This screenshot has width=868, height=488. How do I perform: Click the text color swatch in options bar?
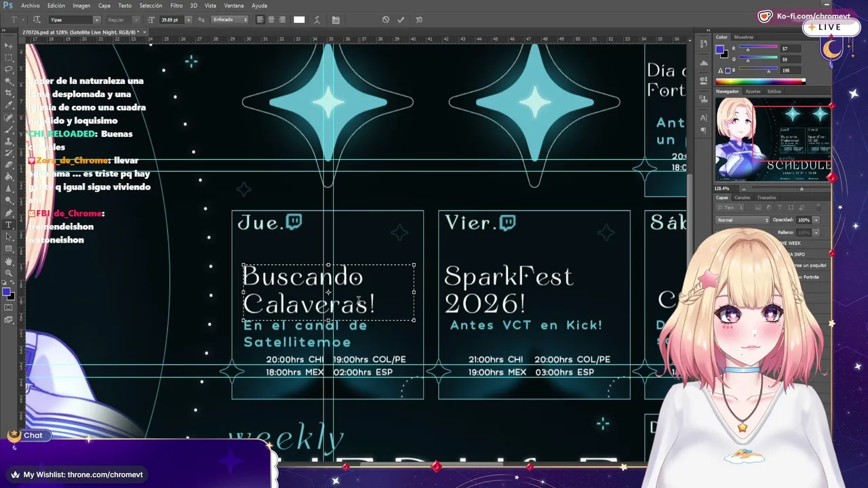pyautogui.click(x=299, y=20)
